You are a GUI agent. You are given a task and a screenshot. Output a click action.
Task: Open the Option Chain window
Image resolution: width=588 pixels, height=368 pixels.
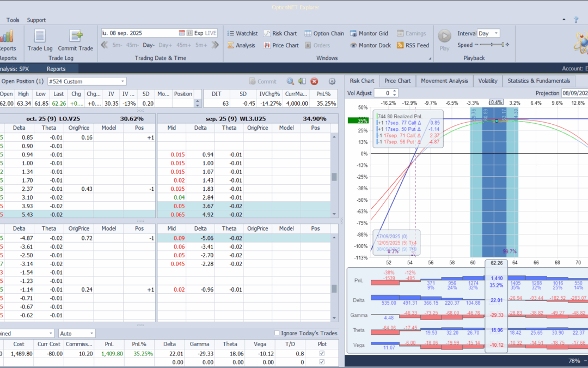pyautogui.click(x=324, y=33)
